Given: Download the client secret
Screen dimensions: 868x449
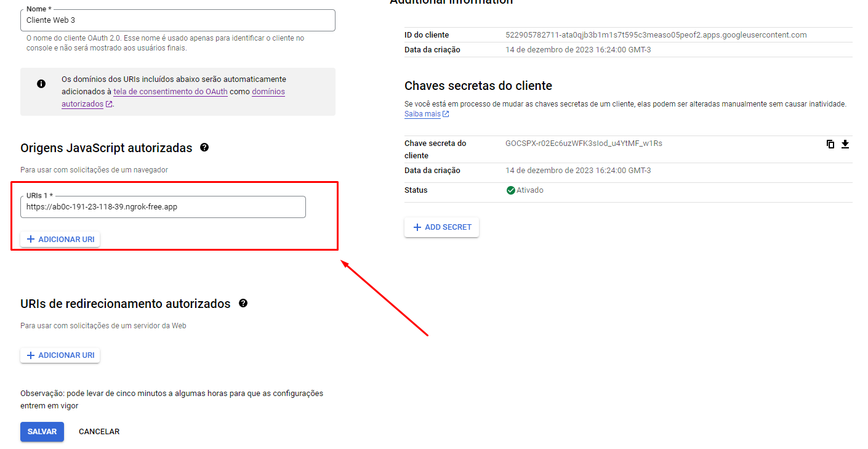Looking at the screenshot, I should click(x=845, y=144).
